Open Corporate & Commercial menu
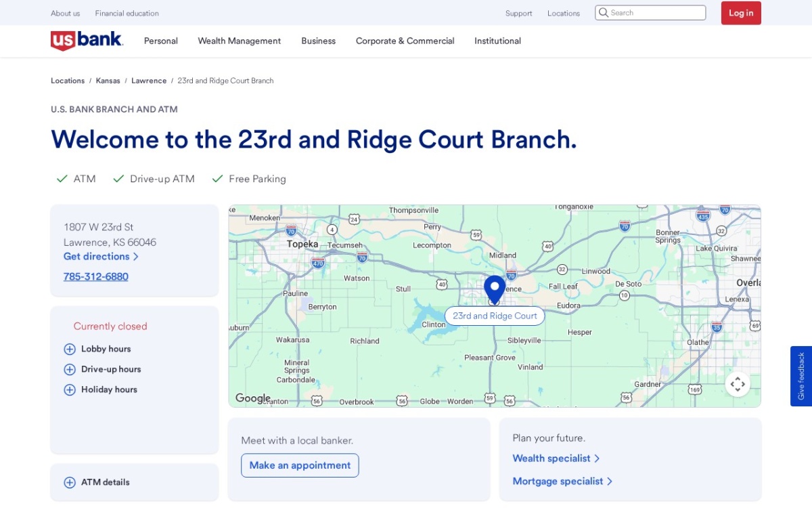Screen dimensions: 812x508 point(405,41)
